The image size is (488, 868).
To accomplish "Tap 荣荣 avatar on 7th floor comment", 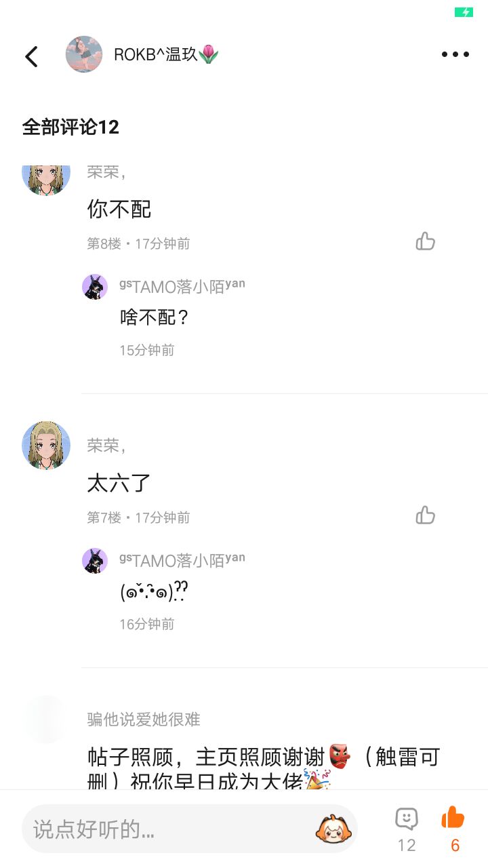I will coord(46,445).
